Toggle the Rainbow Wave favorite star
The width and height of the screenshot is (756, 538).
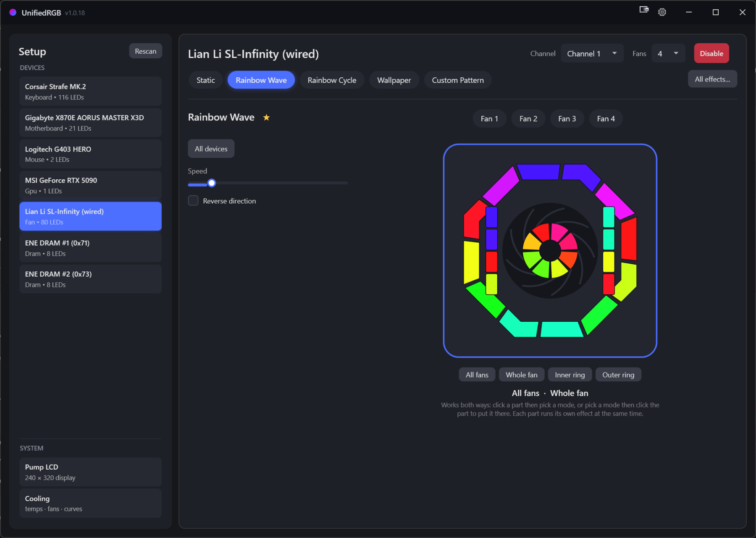coord(266,118)
